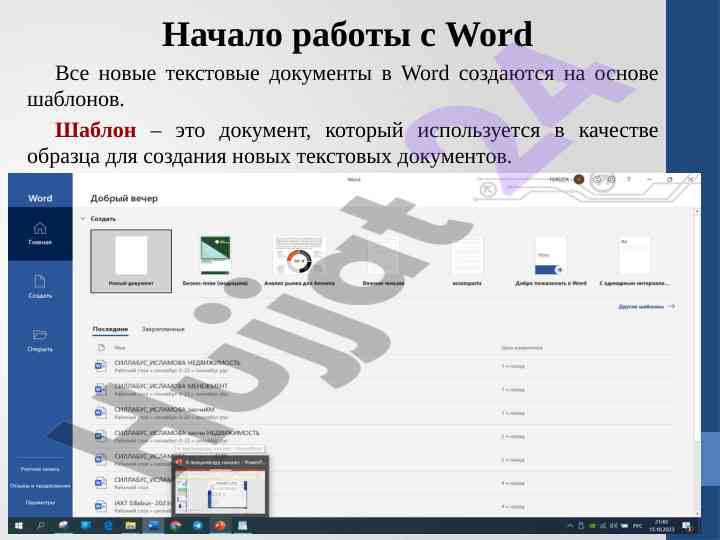Choose the green Бизнес-план template thumbnail
720x540 pixels.
[x=215, y=255]
